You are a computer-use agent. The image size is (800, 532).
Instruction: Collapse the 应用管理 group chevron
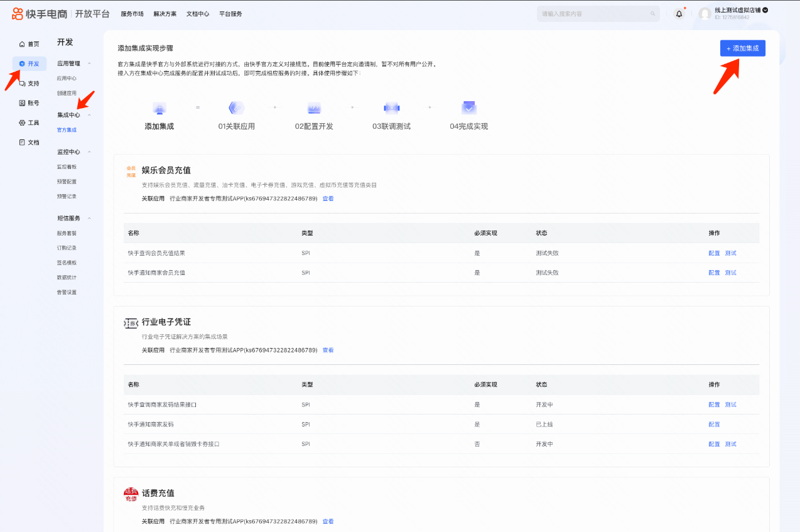[x=89, y=63]
